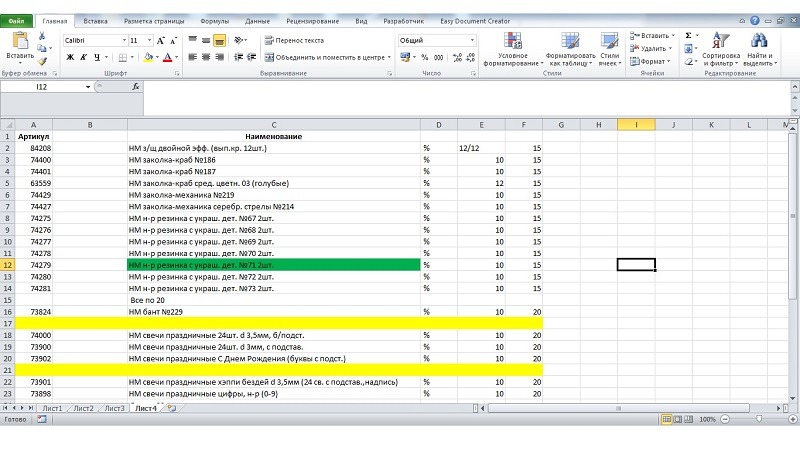Image resolution: width=800 pixels, height=449 pixels.
Task: Toggle Wrap Text (Перенос текста)
Action: pyautogui.click(x=293, y=40)
